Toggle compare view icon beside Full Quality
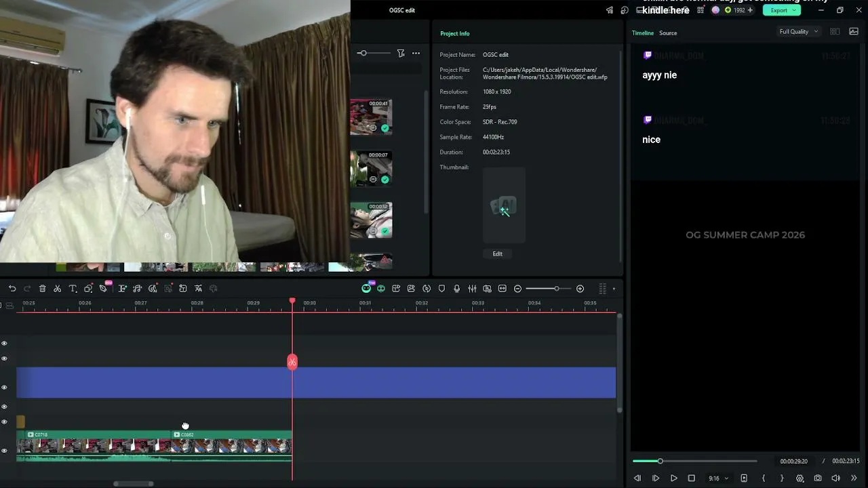868x488 pixels. pyautogui.click(x=835, y=31)
